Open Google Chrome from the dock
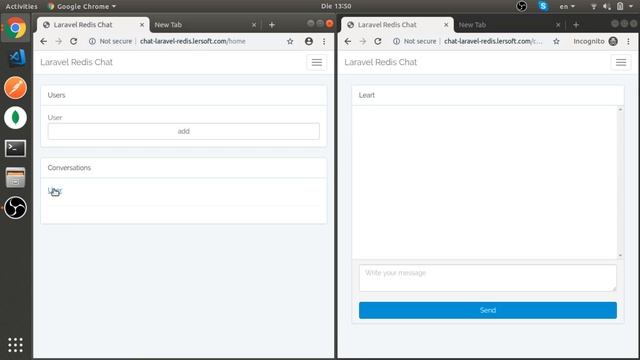The height and width of the screenshot is (360, 640). [16, 28]
